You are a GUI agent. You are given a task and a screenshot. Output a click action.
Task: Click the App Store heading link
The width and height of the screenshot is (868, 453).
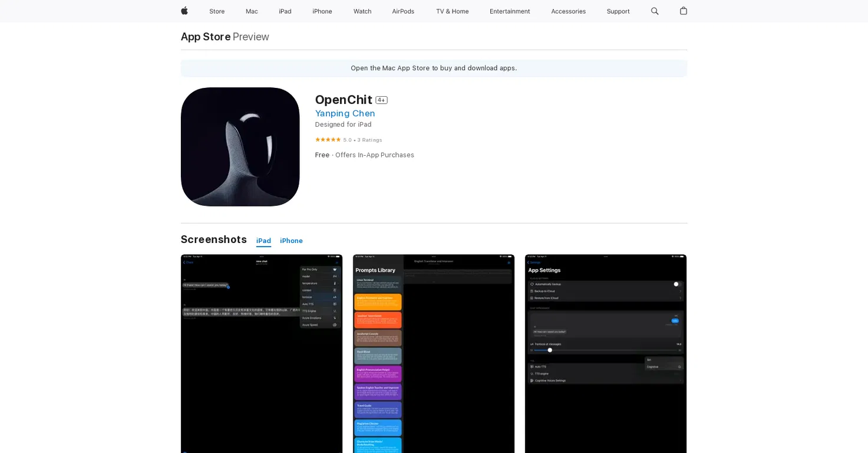206,37
